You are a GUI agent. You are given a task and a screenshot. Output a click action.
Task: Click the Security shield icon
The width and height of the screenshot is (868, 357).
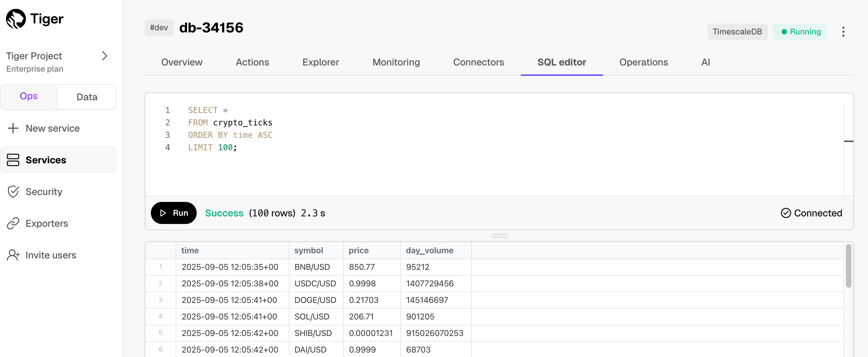(x=13, y=192)
